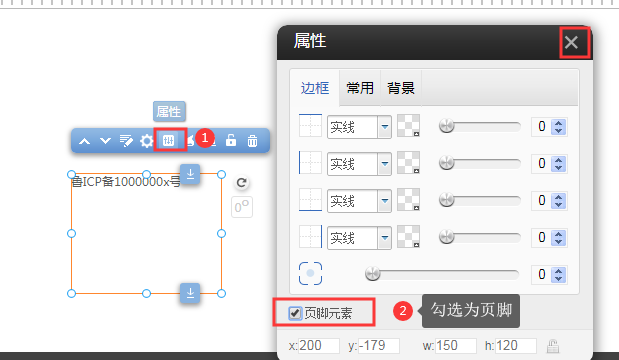
Task: Click the top border width slider handle
Action: coord(446,126)
